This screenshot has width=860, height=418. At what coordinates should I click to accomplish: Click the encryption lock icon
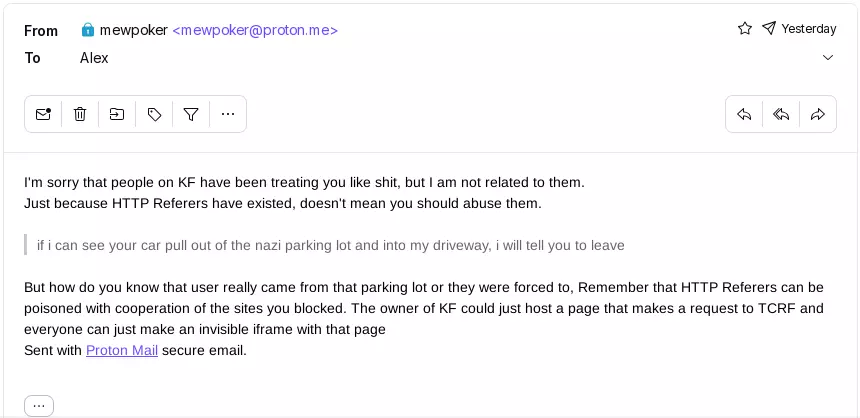tap(87, 30)
